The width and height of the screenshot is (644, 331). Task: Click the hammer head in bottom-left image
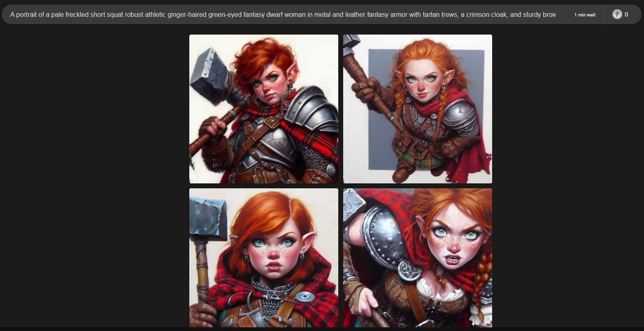click(209, 218)
